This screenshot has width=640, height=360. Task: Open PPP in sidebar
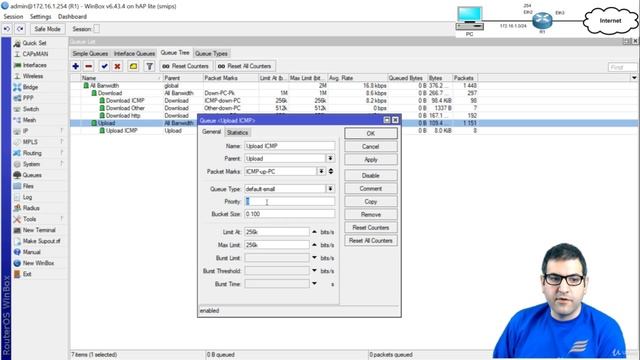click(28, 98)
